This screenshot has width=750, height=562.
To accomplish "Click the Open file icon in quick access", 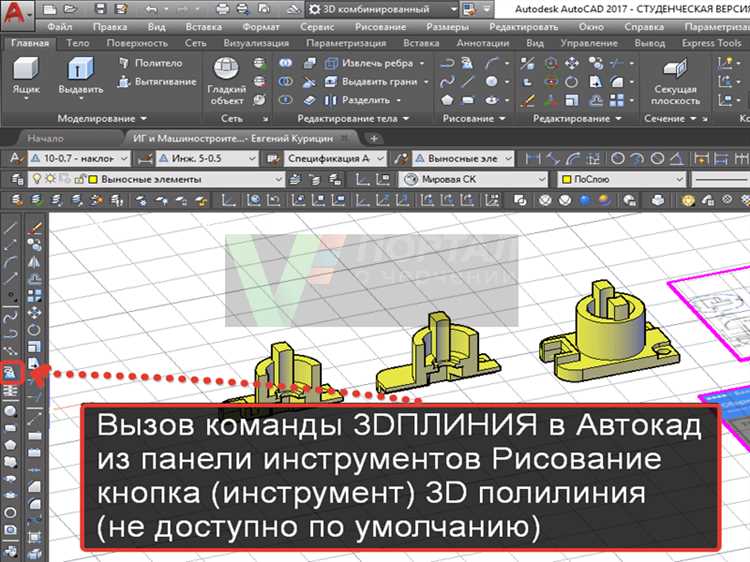I will 70,9.
